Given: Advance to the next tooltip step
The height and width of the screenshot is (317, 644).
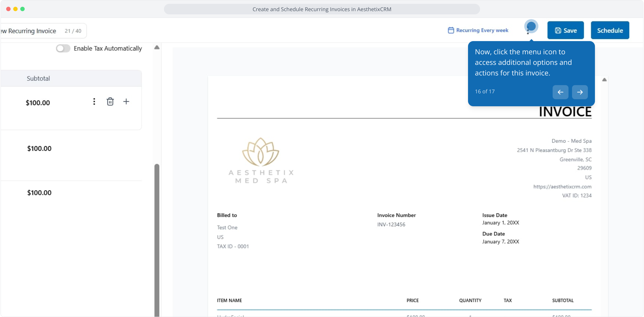Looking at the screenshot, I should coord(580,92).
